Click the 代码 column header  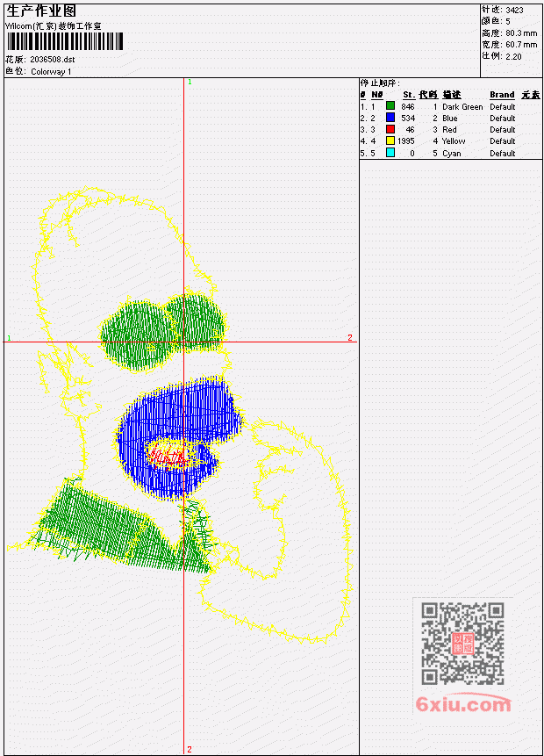(x=428, y=95)
